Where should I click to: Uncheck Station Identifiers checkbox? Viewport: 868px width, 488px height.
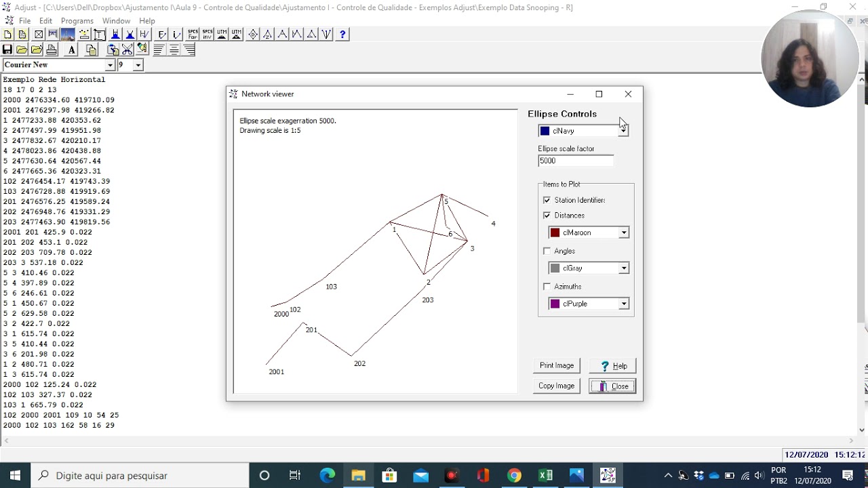click(x=547, y=200)
